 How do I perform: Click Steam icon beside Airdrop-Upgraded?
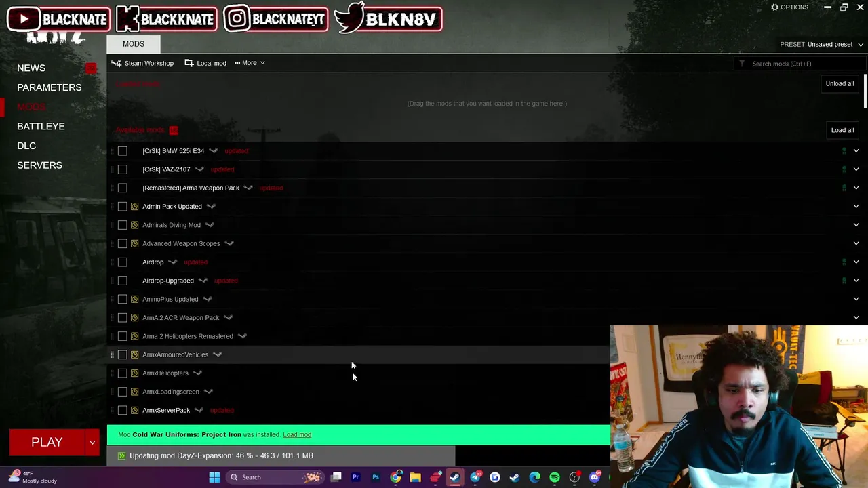coord(203,281)
